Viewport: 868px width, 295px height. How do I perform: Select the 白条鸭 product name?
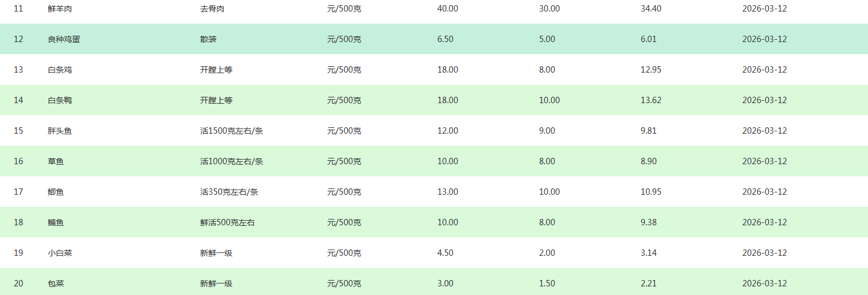coord(60,100)
